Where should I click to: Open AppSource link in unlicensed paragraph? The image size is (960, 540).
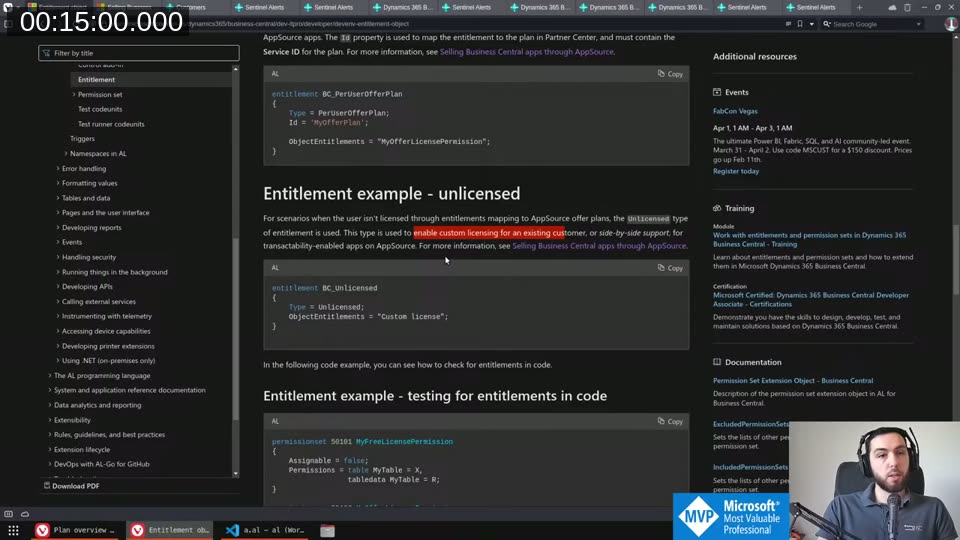click(599, 246)
